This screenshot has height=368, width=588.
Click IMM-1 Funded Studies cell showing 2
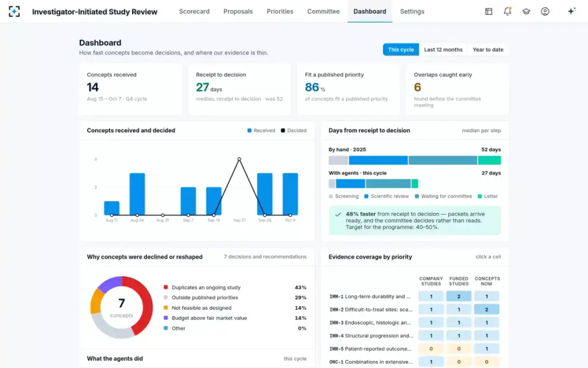coord(459,296)
